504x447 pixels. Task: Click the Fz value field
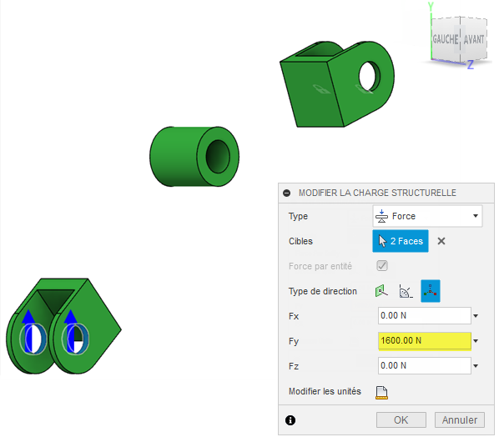tap(424, 366)
